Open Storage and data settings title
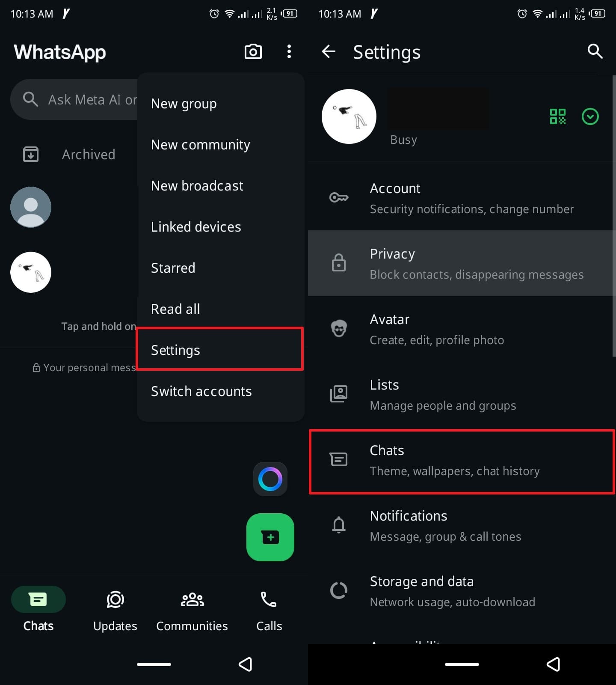Viewport: 616px width, 685px height. (x=422, y=581)
